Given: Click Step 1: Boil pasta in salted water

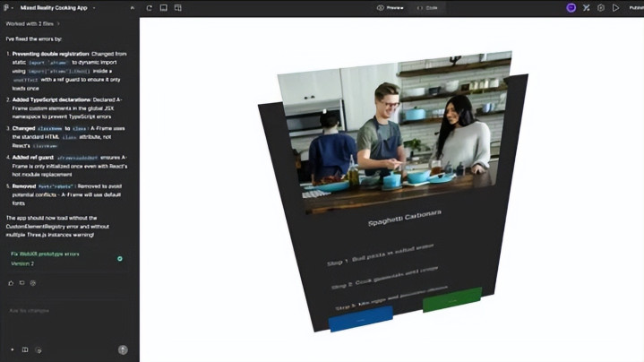Looking at the screenshot, I should click(380, 254).
